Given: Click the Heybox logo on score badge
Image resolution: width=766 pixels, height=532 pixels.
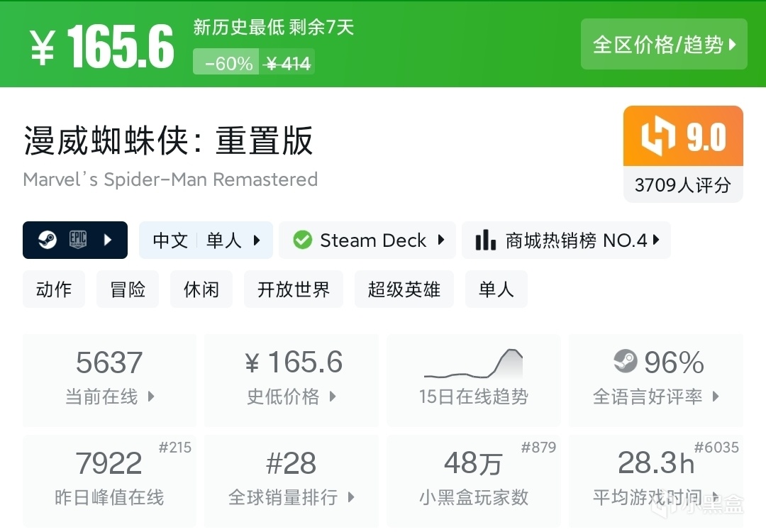Looking at the screenshot, I should [657, 136].
